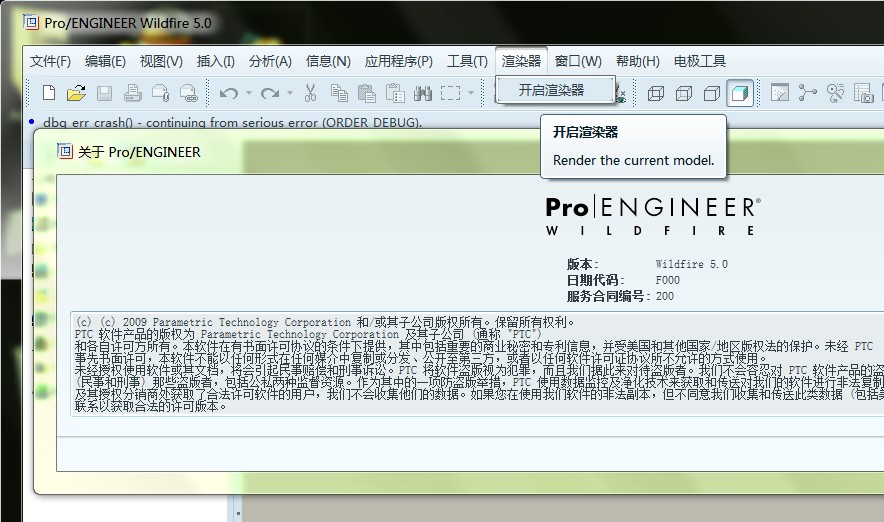The height and width of the screenshot is (522, 884).
Task: Choose 开启渲染器 from the dropdown menu
Action: 555,90
